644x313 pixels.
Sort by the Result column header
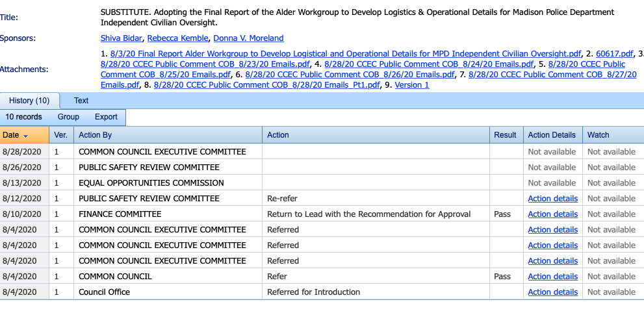[x=506, y=135]
